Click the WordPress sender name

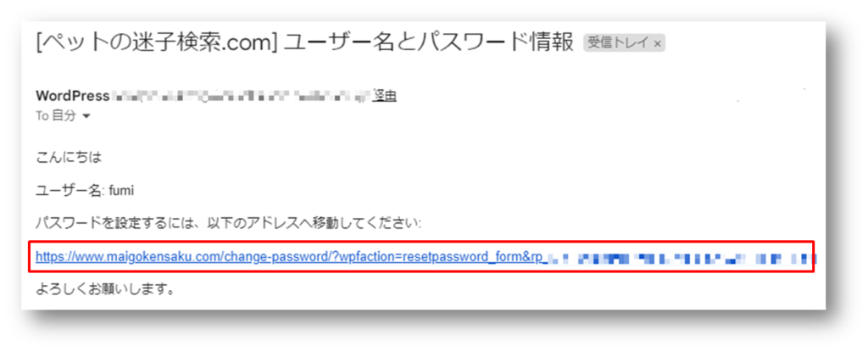tap(73, 96)
